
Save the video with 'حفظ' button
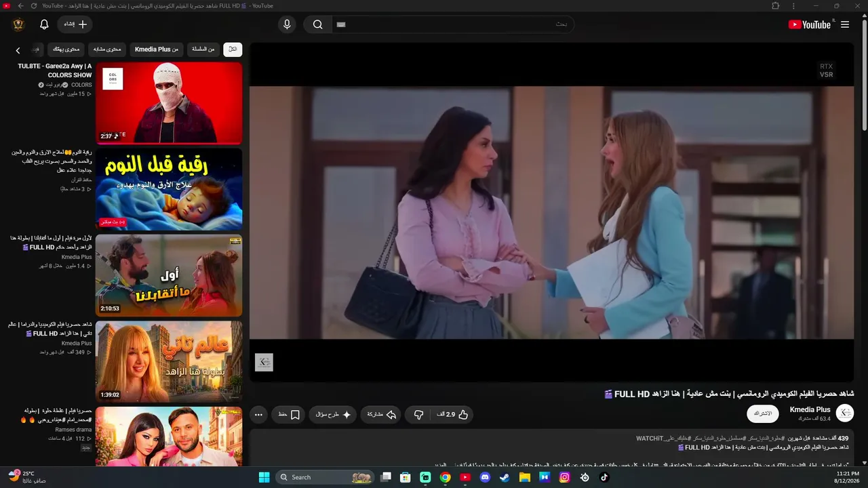tap(289, 414)
